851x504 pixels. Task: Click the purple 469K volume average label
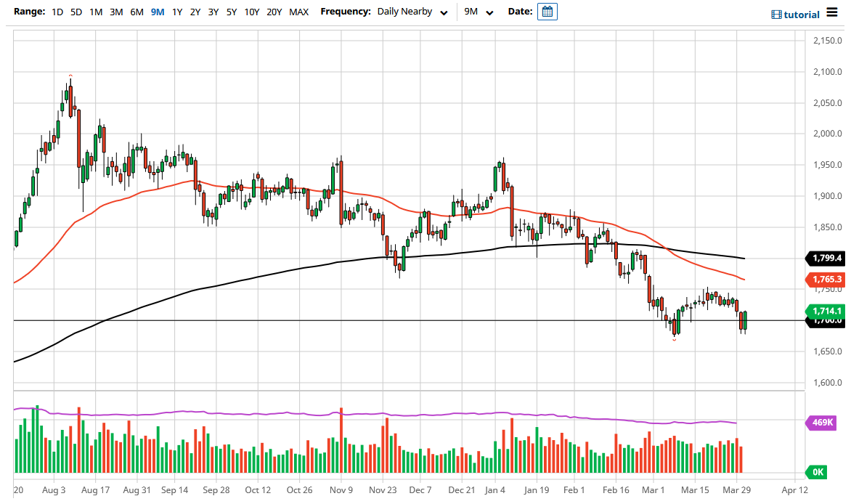pyautogui.click(x=821, y=423)
